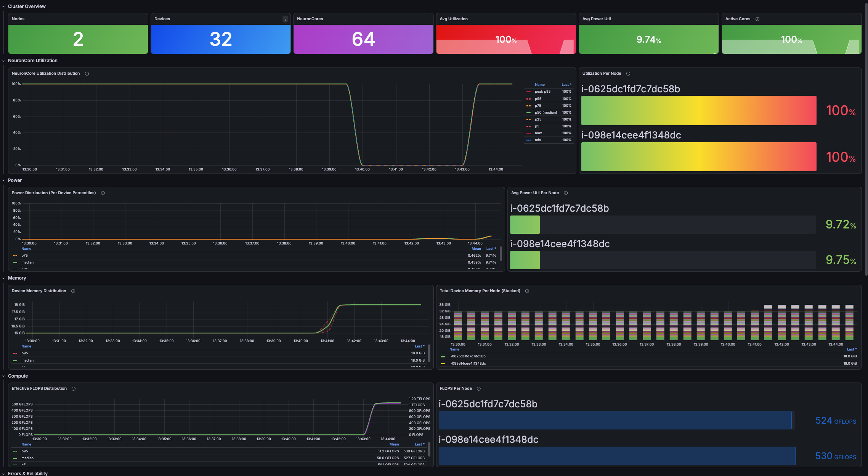
Task: Sort utilization legend by Name header
Action: (540, 85)
